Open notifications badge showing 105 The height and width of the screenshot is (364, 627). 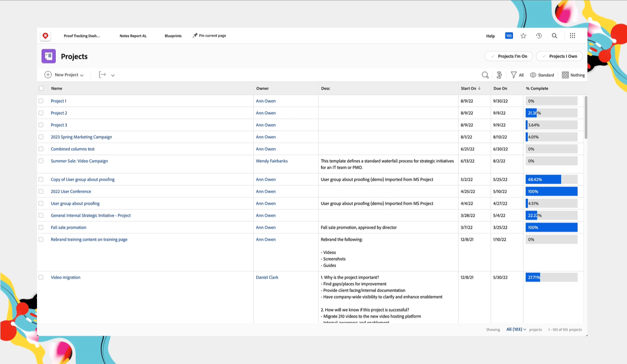(x=509, y=36)
